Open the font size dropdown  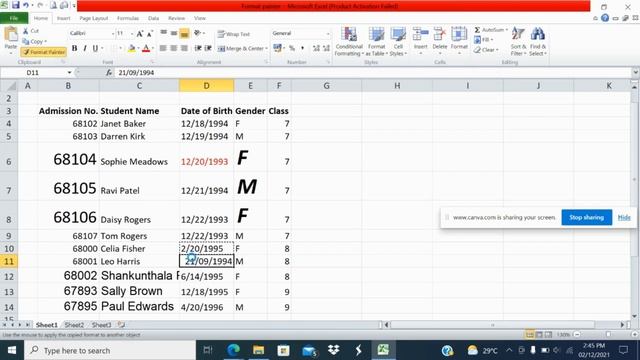point(132,33)
